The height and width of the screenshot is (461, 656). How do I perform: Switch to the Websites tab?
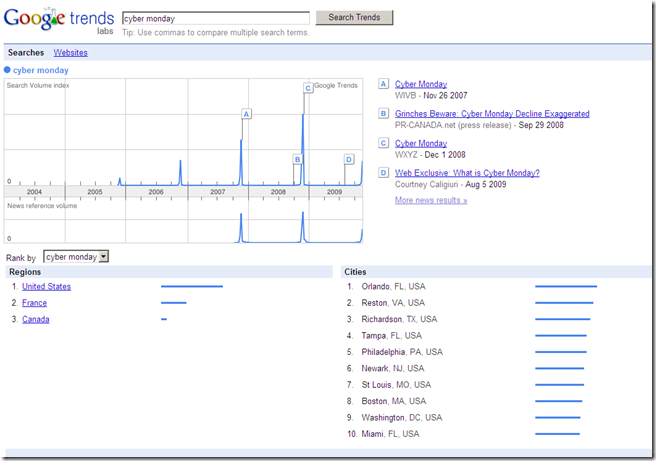[x=70, y=53]
